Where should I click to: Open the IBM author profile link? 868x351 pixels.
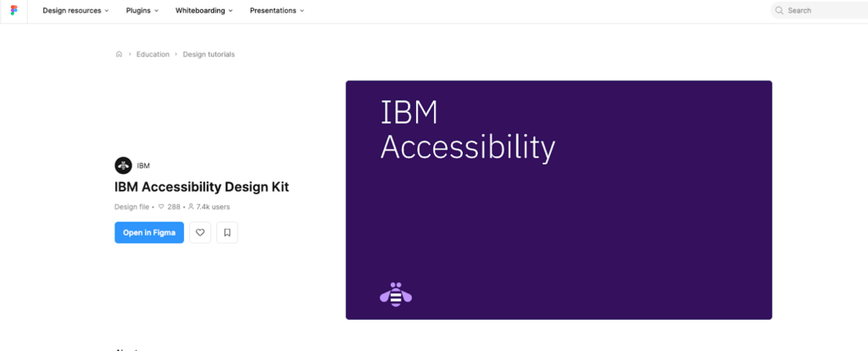[143, 165]
